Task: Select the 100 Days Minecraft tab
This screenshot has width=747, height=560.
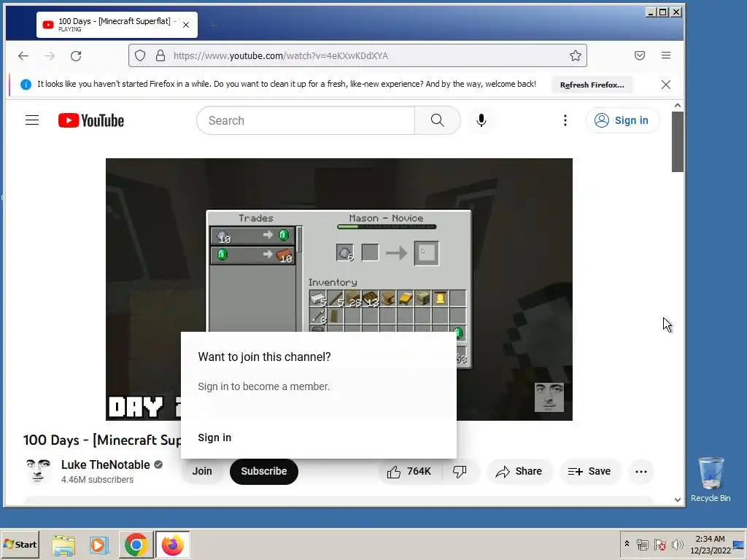Action: coord(117,25)
